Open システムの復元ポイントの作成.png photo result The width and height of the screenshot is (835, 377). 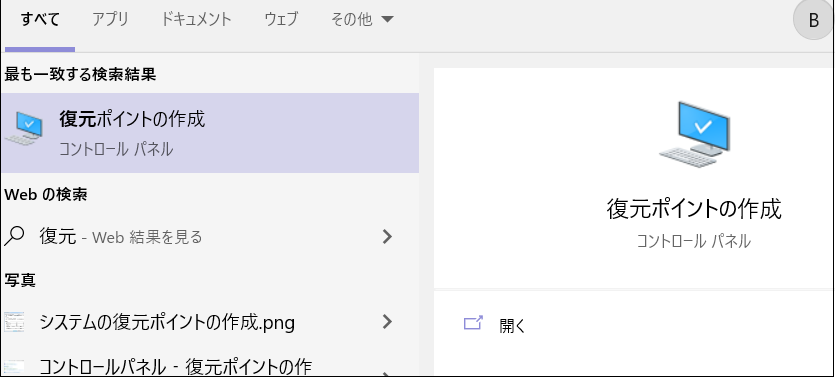tap(210, 322)
